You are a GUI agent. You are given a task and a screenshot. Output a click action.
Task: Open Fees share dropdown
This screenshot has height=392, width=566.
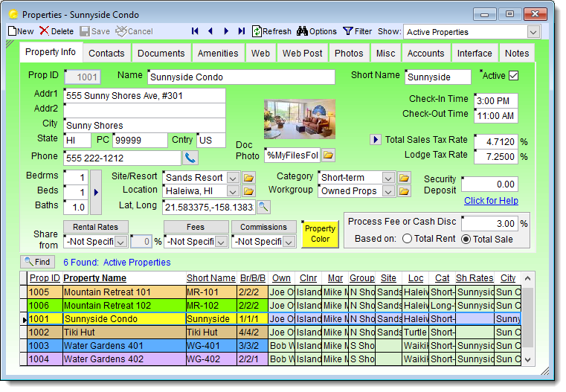pos(221,242)
